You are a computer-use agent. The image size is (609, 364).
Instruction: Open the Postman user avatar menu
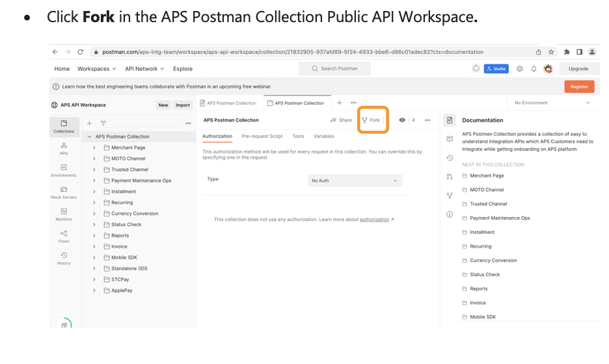[548, 69]
